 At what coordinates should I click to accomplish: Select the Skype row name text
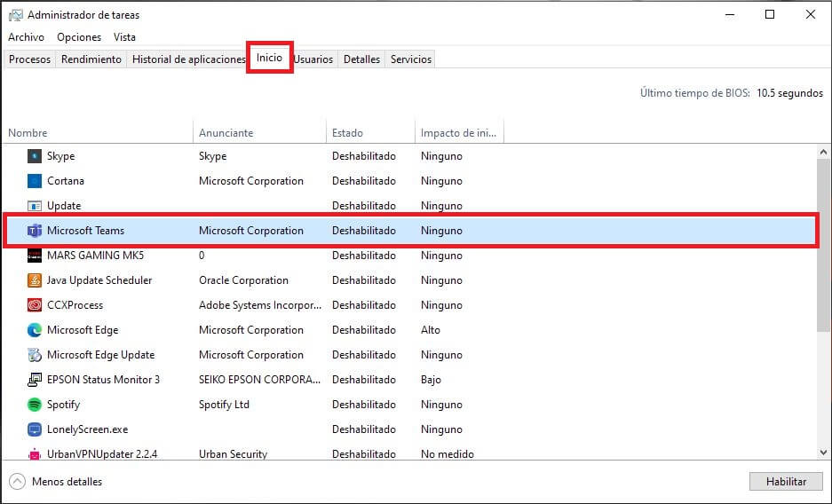(61, 156)
